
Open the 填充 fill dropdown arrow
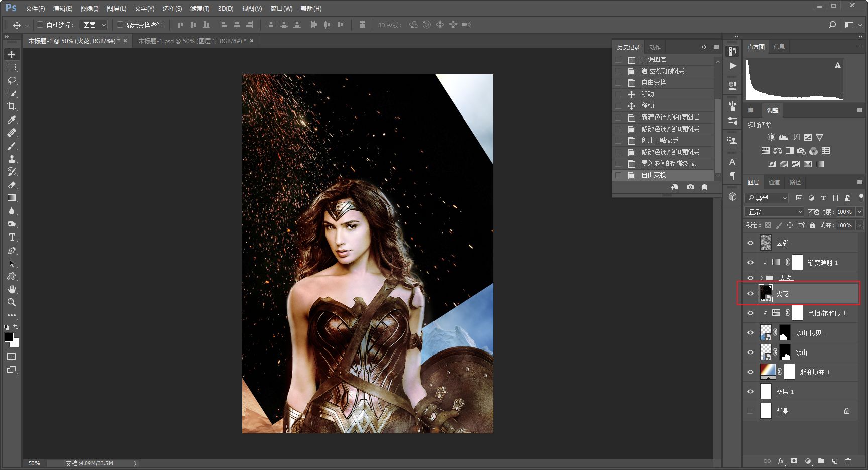[860, 225]
